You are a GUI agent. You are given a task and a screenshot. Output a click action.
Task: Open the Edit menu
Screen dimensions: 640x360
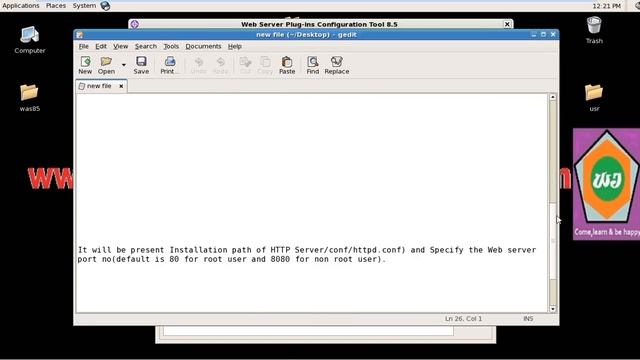point(101,47)
